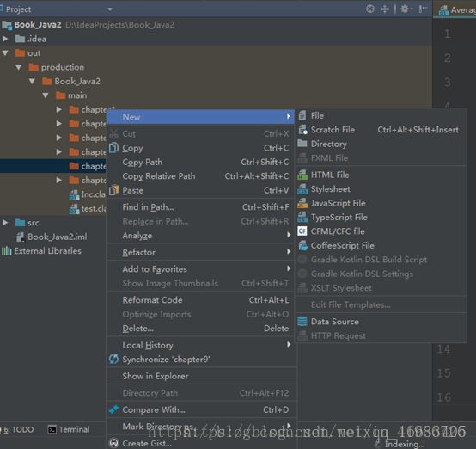The image size is (476, 449).
Task: Click the External Libraries icon
Action: [x=7, y=251]
